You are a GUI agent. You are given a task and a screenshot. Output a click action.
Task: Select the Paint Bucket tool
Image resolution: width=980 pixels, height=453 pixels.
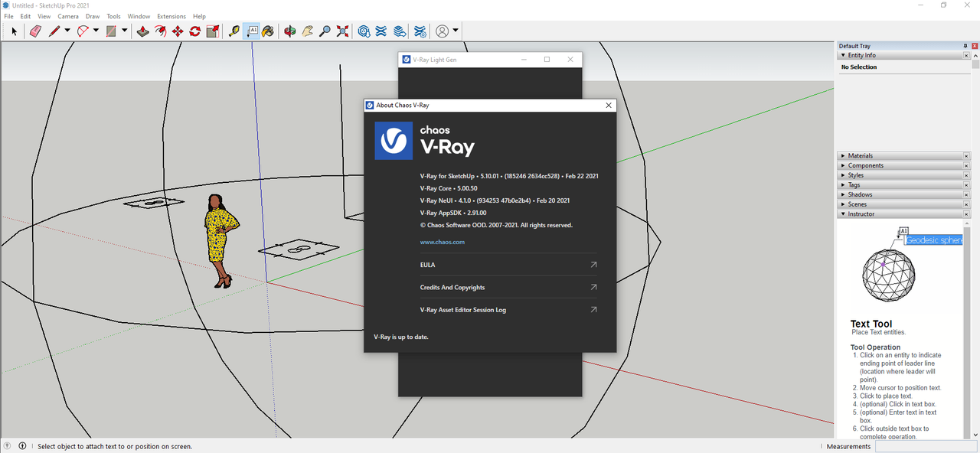click(x=268, y=31)
